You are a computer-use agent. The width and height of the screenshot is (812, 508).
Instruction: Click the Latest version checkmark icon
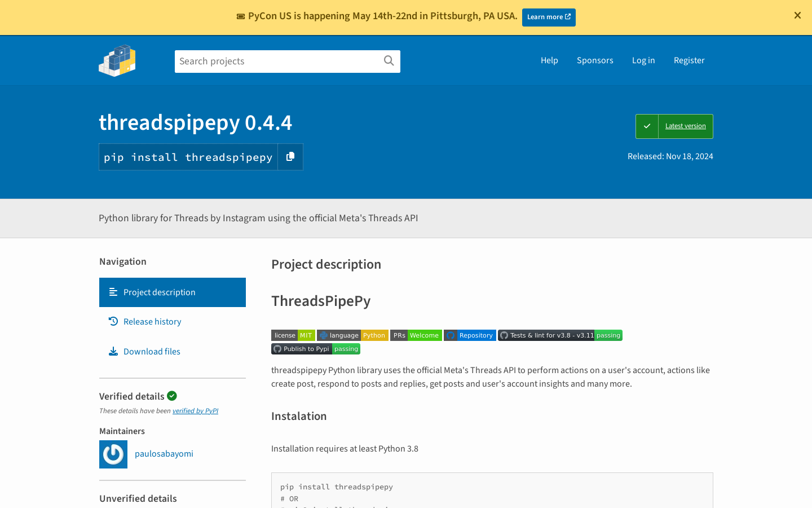coord(647,126)
